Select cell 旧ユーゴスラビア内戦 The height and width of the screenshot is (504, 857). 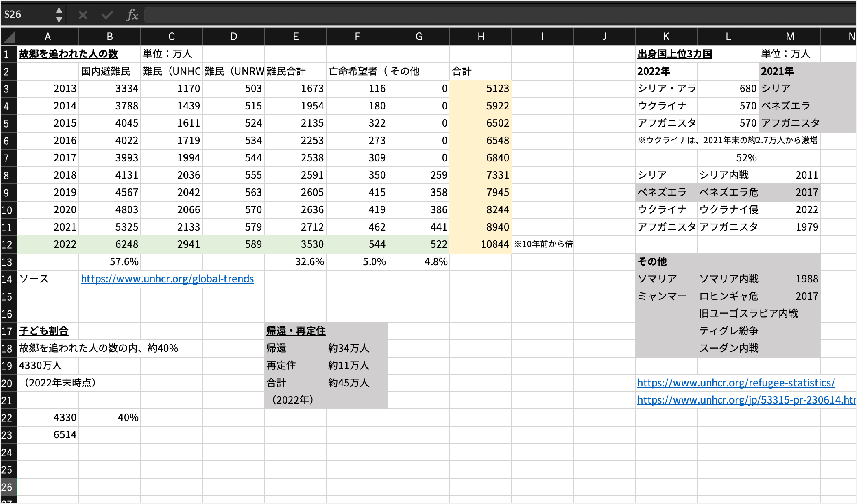(749, 313)
